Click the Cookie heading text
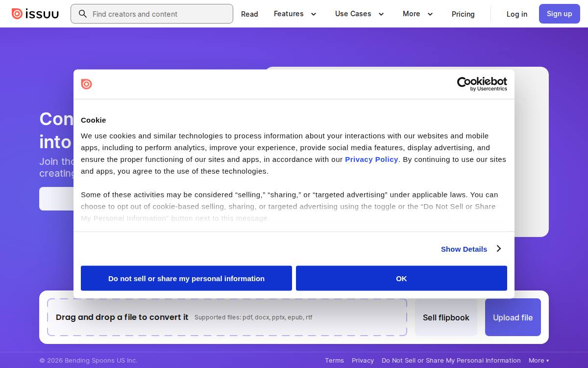The height and width of the screenshot is (368, 588). point(94,120)
